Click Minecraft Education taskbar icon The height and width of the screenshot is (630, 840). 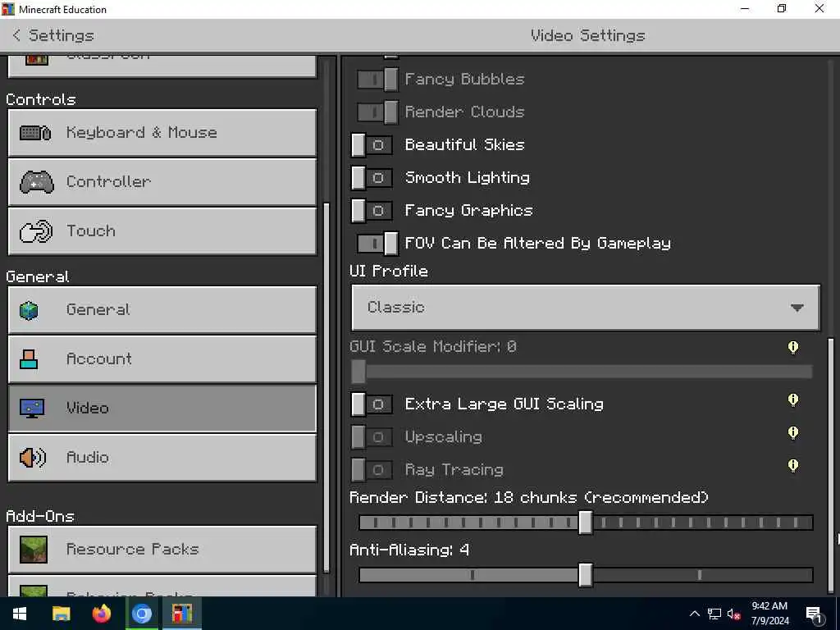pyautogui.click(x=182, y=614)
